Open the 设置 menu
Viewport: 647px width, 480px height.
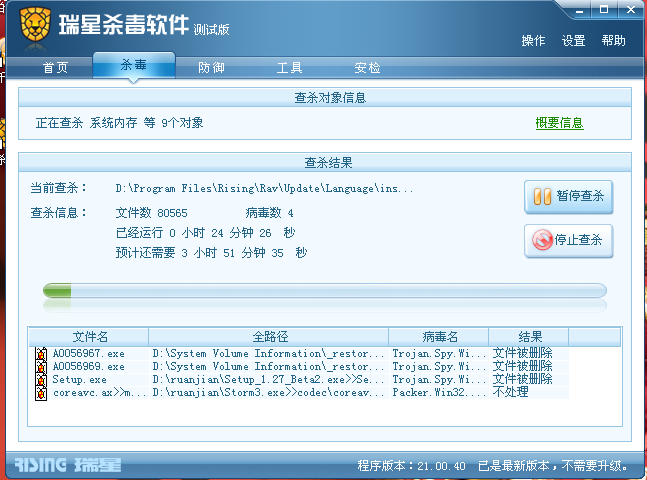pyautogui.click(x=574, y=40)
